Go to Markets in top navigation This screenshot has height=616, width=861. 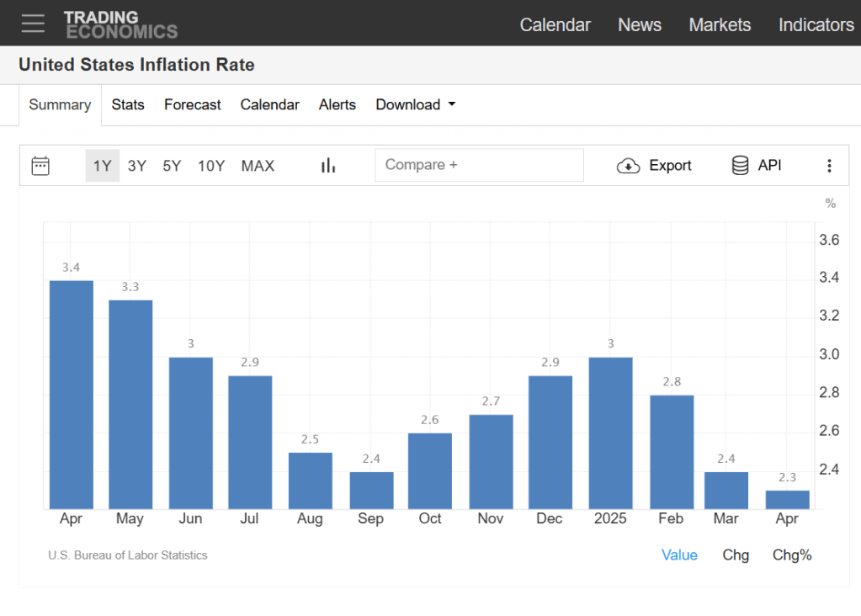point(720,24)
